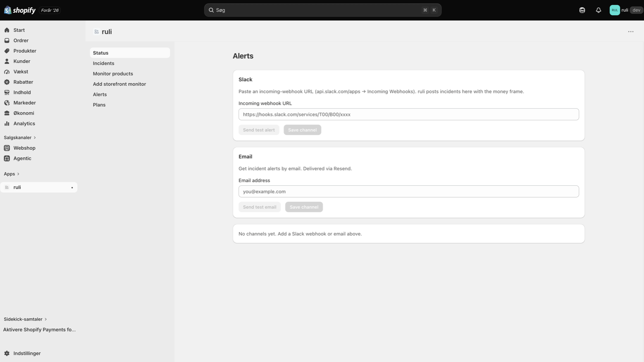Image resolution: width=644 pixels, height=362 pixels.
Task: Focus the Incoming webhook URL field
Action: pyautogui.click(x=409, y=114)
